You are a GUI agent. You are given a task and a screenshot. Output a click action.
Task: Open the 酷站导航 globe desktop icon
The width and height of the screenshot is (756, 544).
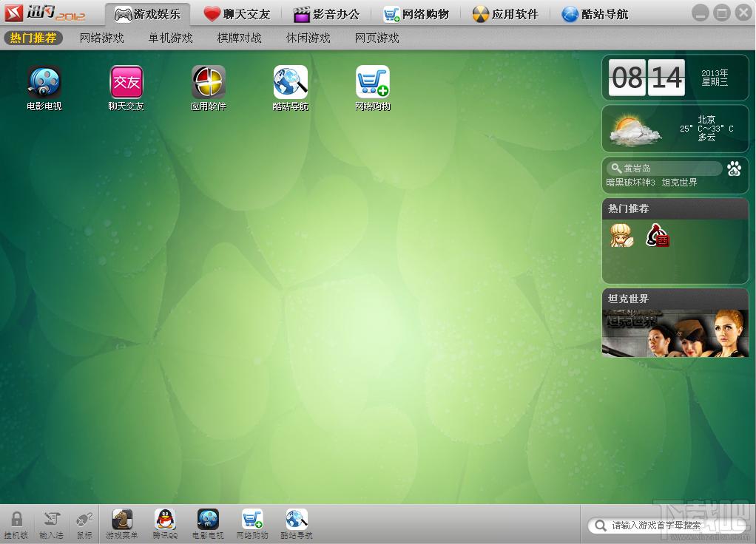point(290,88)
